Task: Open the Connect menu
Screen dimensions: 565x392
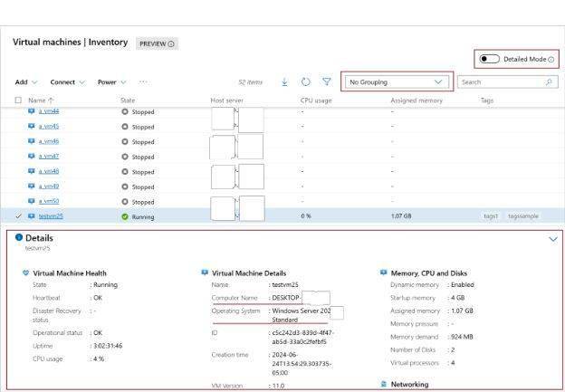Action: pos(68,82)
